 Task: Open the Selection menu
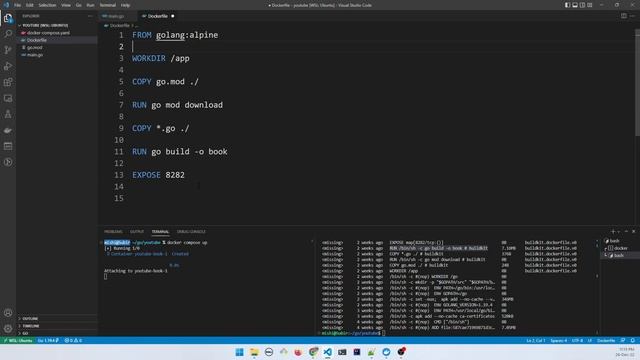tap(47, 5)
